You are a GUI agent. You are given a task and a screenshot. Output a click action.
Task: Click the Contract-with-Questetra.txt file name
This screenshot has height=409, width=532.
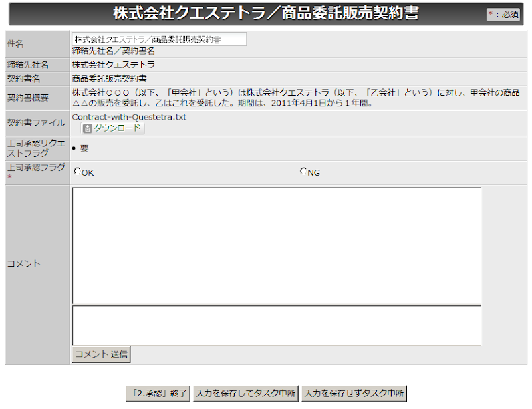(x=129, y=117)
